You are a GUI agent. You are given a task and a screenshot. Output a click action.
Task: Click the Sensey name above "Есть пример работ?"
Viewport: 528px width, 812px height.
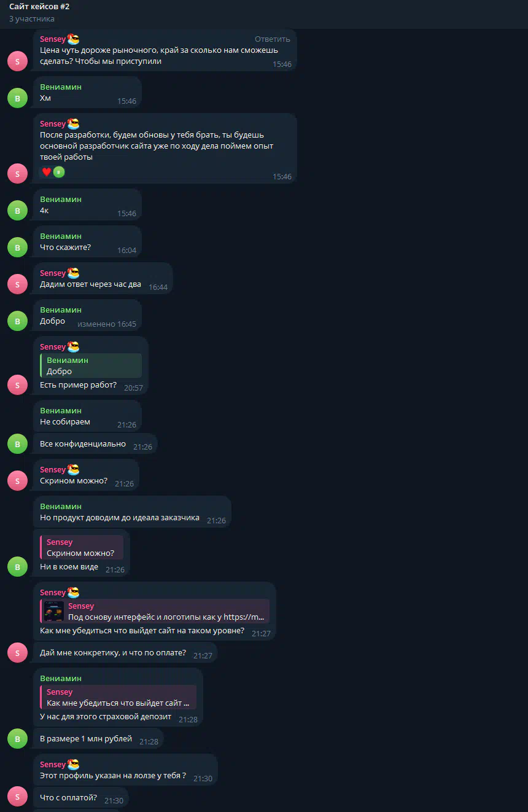53,346
